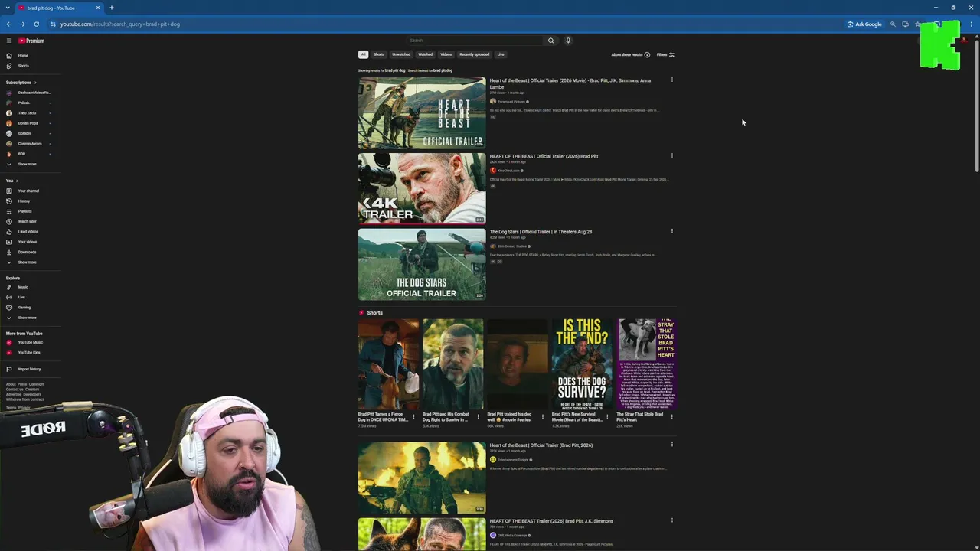Select the Videos filter chip

[446, 54]
